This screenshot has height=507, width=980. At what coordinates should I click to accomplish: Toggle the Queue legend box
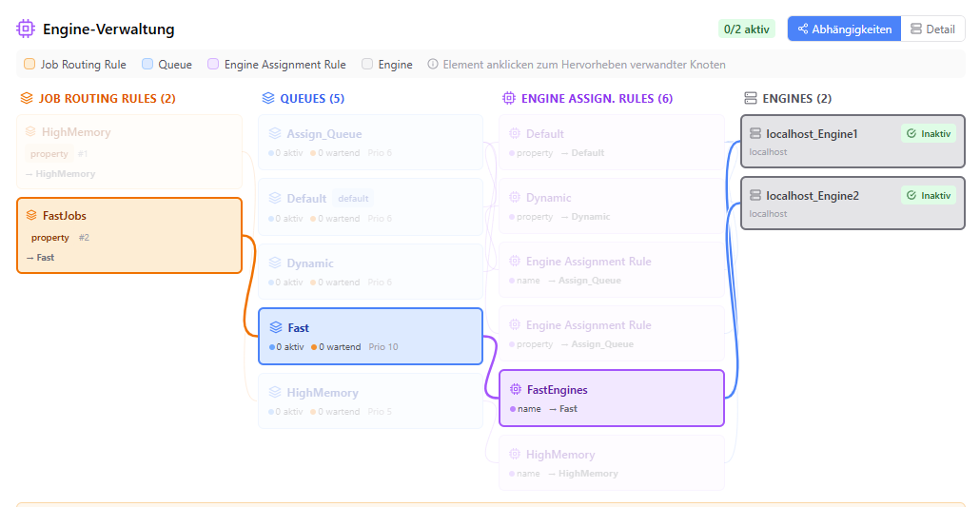pos(147,64)
